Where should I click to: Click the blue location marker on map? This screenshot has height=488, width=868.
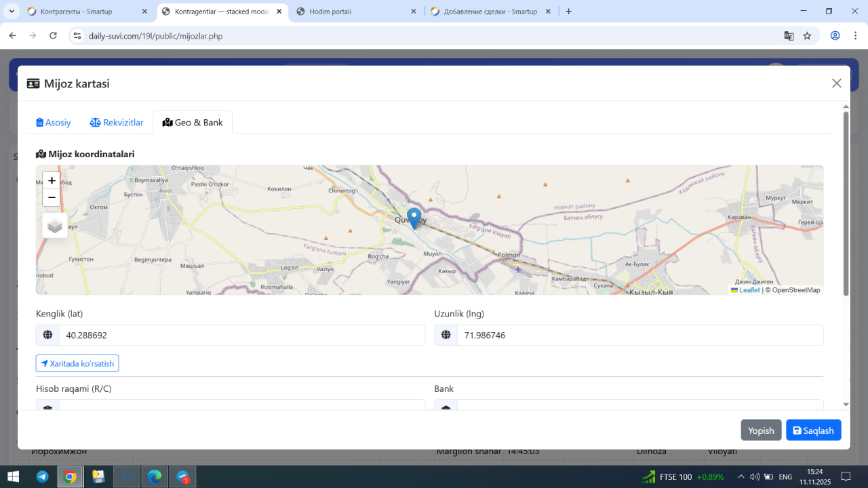tap(414, 218)
